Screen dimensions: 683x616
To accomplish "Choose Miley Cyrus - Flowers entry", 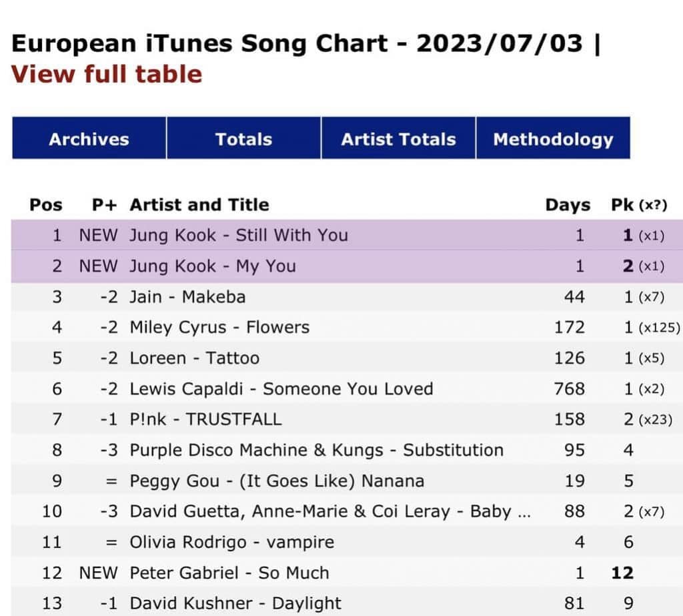I will coord(219,327).
